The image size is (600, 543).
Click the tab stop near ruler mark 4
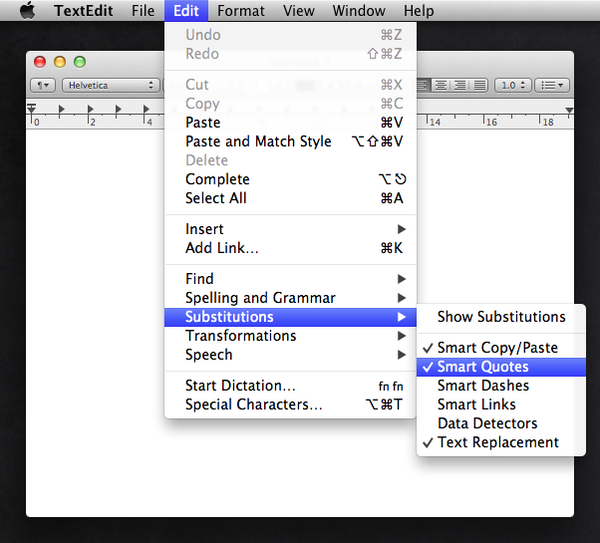pyautogui.click(x=146, y=109)
